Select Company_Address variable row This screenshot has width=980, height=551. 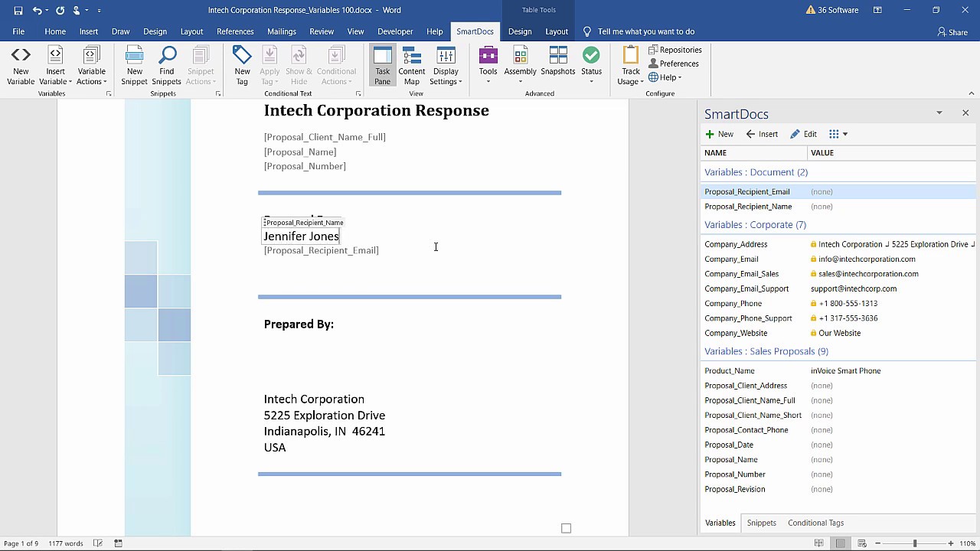(x=838, y=244)
